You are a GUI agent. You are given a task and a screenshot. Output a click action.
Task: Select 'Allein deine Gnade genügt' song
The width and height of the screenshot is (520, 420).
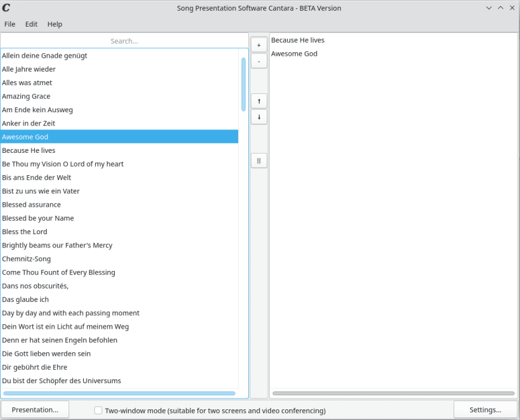[119, 56]
